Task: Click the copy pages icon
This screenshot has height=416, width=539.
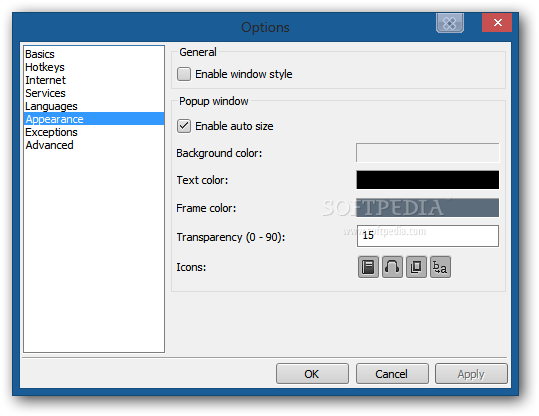Action: pos(416,267)
